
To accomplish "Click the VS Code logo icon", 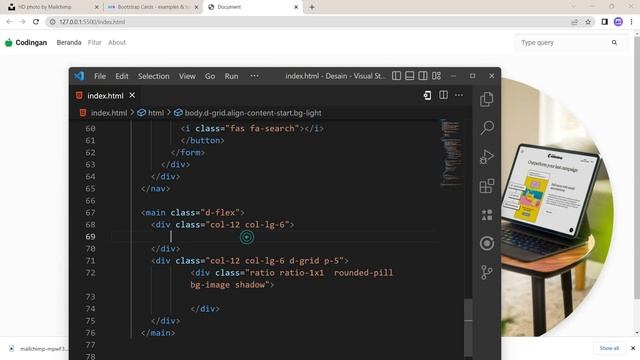I will 79,76.
